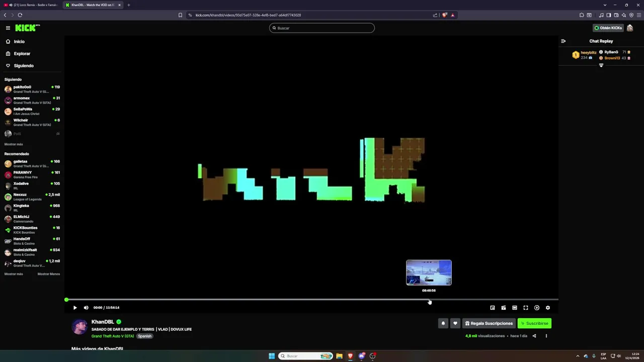Open the hamburger menu beside KICK logo
Image resolution: width=644 pixels, height=362 pixels.
(x=8, y=28)
